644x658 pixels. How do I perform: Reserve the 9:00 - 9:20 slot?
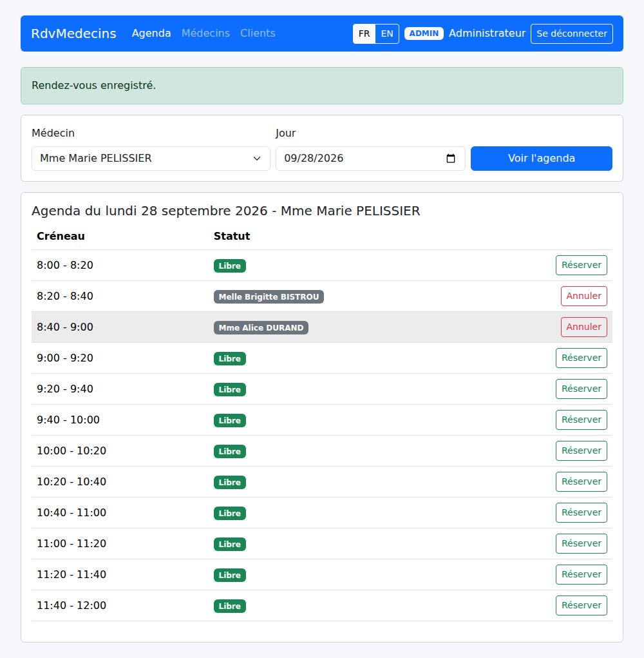pos(581,358)
